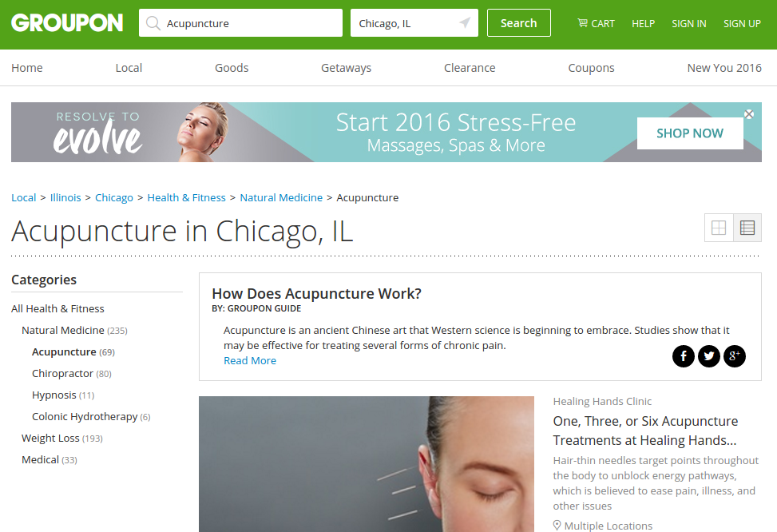Share article on Twitter
The width and height of the screenshot is (777, 532).
coord(709,356)
